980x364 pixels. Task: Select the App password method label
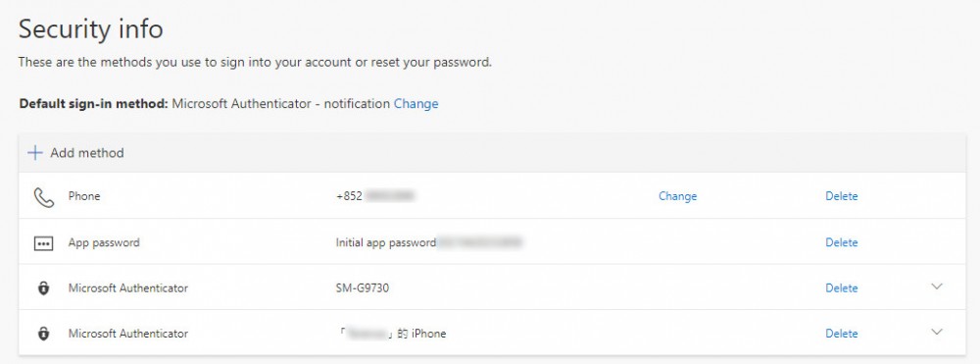coord(104,242)
